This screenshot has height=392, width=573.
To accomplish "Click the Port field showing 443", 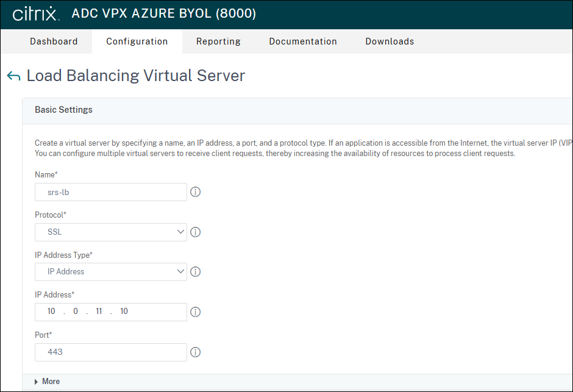I will point(111,352).
